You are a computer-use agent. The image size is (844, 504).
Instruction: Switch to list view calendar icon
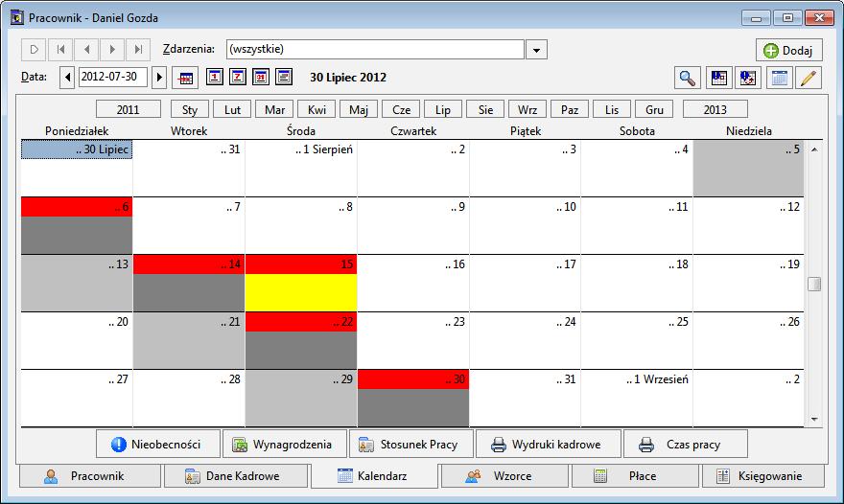click(284, 77)
